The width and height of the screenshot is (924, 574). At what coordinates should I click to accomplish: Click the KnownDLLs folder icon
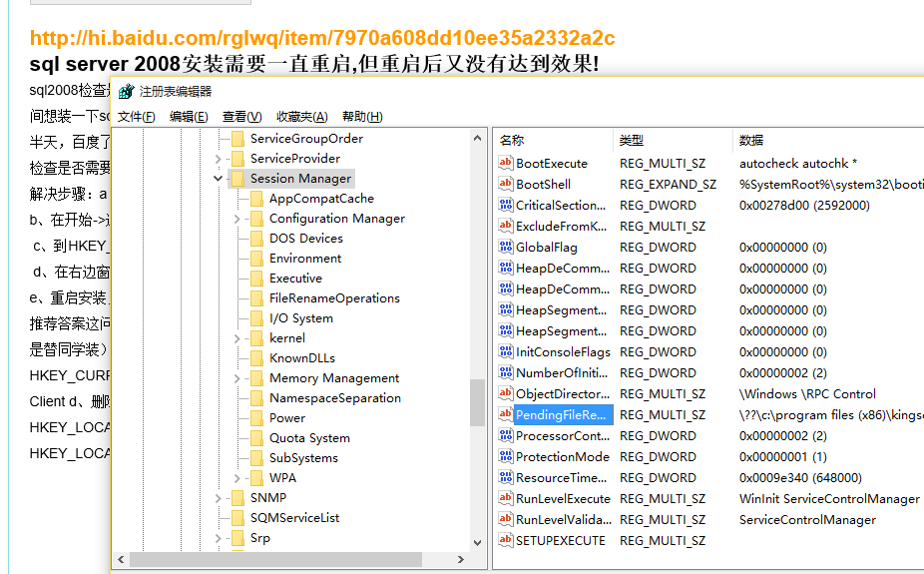pos(256,358)
